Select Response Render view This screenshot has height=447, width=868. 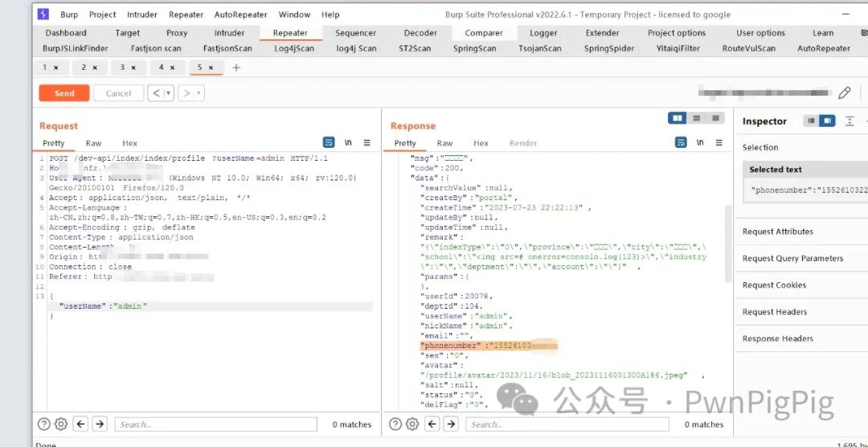pyautogui.click(x=523, y=143)
